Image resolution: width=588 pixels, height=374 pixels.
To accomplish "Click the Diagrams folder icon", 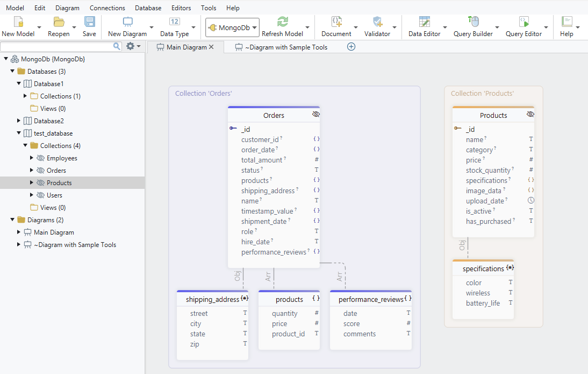I will [21, 220].
